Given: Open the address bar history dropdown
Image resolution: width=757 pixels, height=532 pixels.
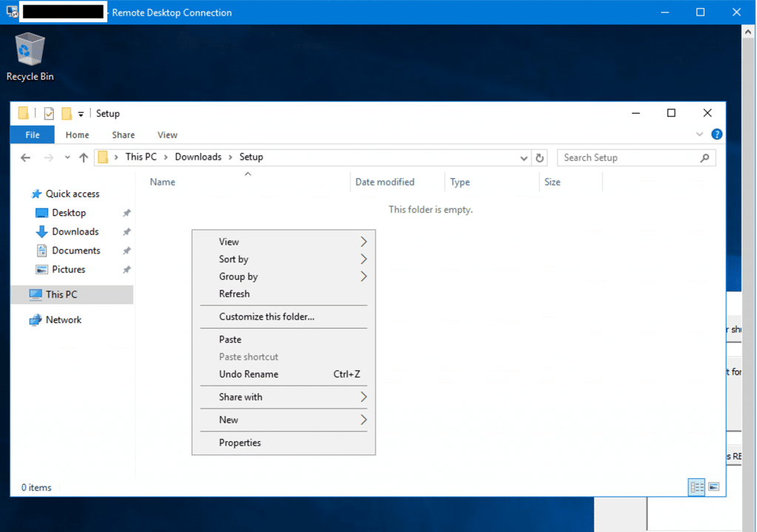Looking at the screenshot, I should 524,157.
